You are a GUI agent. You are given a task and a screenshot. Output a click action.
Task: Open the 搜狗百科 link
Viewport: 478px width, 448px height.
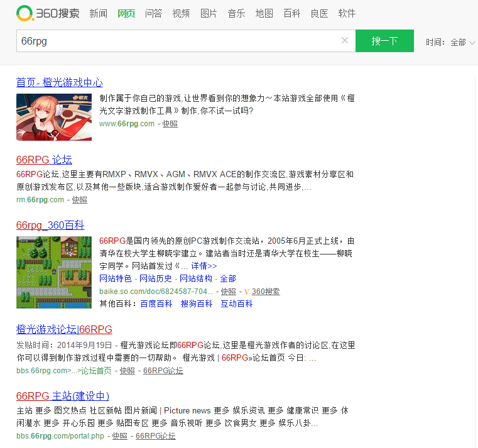tap(197, 303)
